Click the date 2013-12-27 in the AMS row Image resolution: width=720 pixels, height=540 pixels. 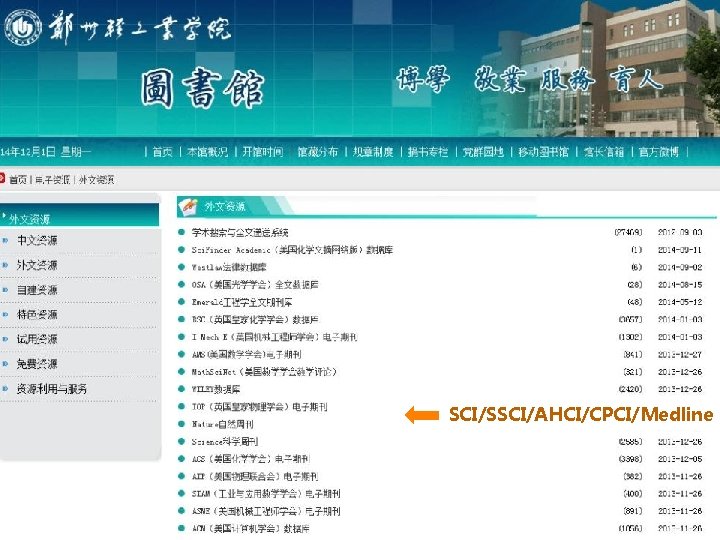point(680,354)
